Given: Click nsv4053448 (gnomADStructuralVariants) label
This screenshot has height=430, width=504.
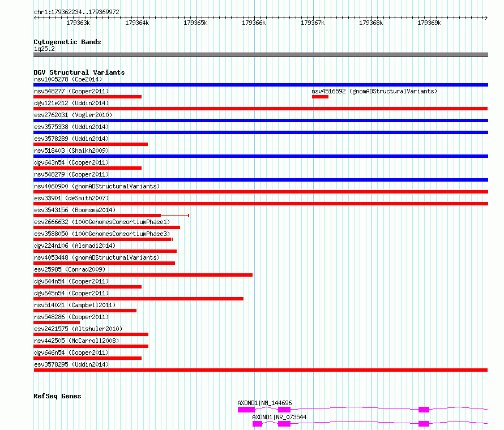Looking at the screenshot, I should tap(97, 257).
